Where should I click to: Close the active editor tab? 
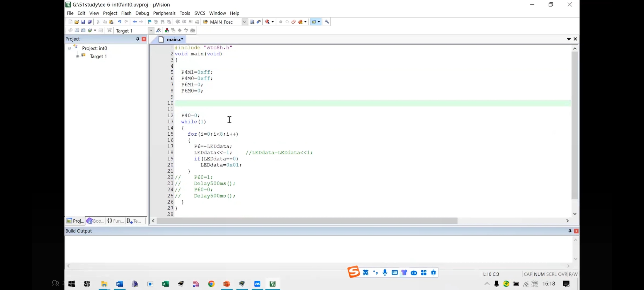[575, 39]
